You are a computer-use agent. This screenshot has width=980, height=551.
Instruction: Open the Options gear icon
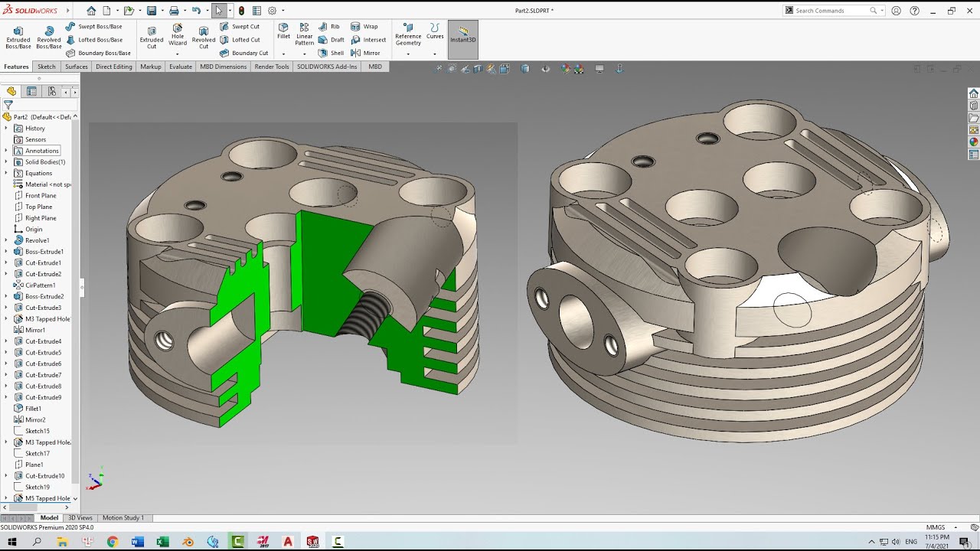point(272,11)
